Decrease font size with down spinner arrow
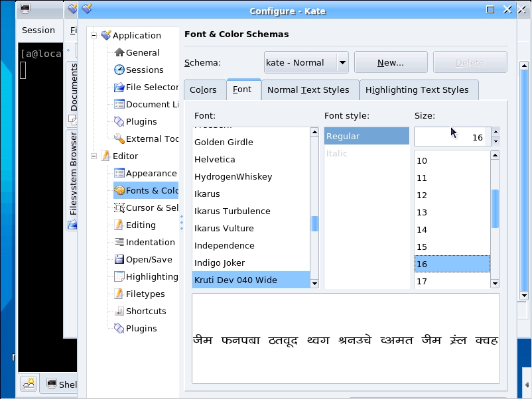The height and width of the screenshot is (399, 532). click(496, 141)
